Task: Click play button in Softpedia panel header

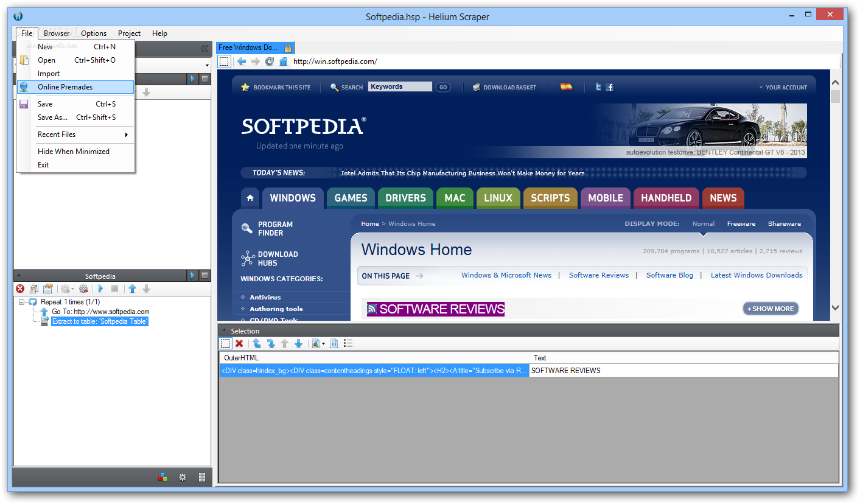Action: point(193,276)
